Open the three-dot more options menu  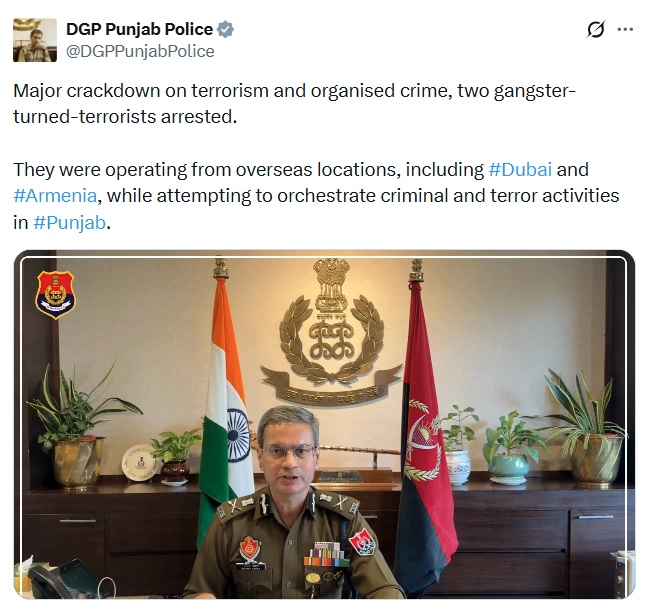click(x=625, y=29)
